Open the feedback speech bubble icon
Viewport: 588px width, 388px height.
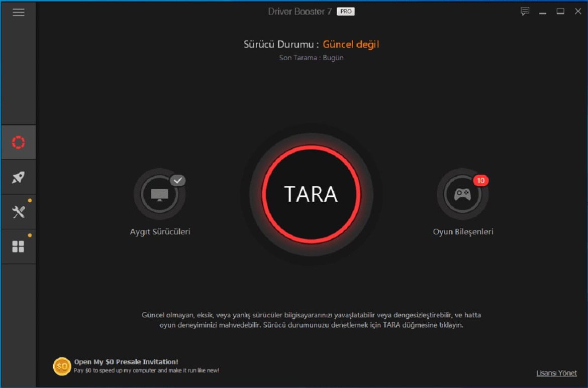tap(525, 12)
